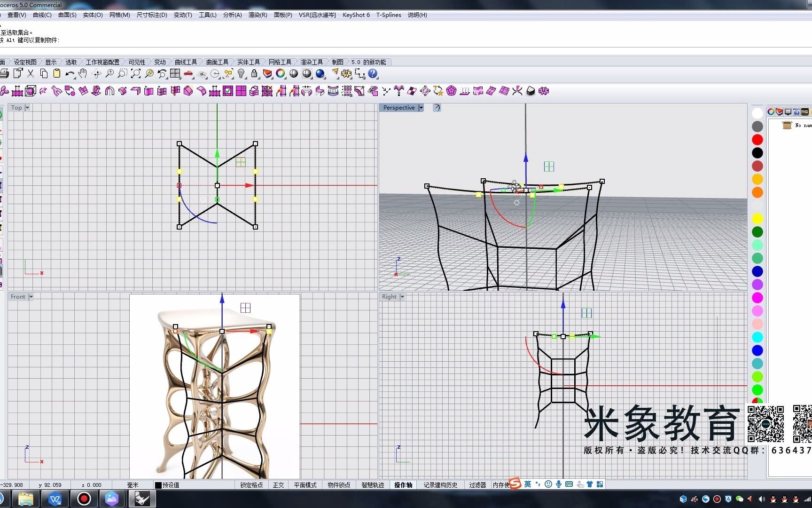812x508 pixels.
Task: Select the lock objects icon
Action: pos(254,74)
